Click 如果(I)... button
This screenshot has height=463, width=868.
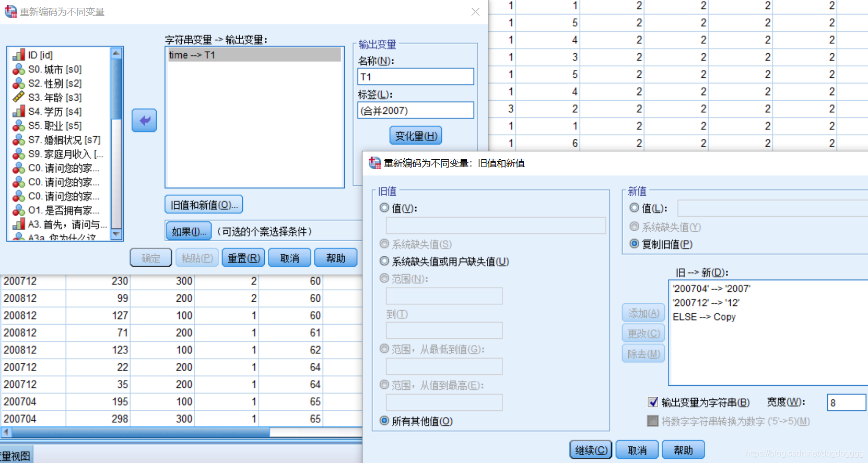189,231
